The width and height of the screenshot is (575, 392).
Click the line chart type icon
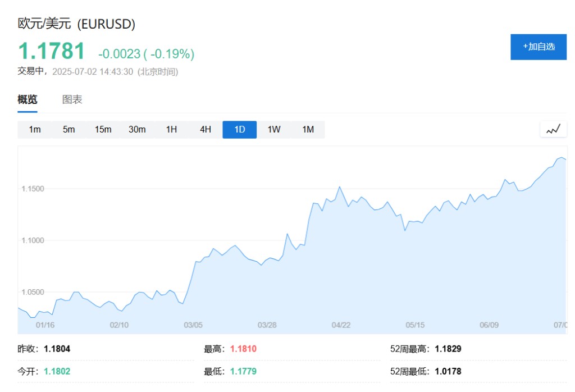click(553, 129)
